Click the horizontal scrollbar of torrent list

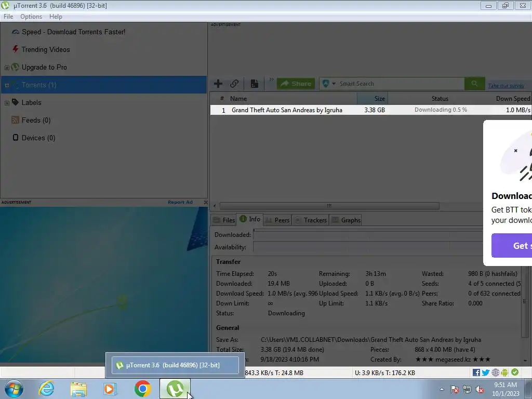329,206
